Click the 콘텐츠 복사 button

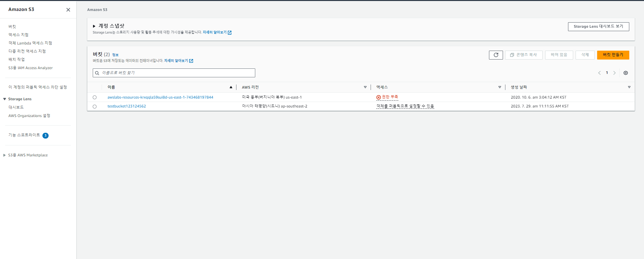click(524, 55)
